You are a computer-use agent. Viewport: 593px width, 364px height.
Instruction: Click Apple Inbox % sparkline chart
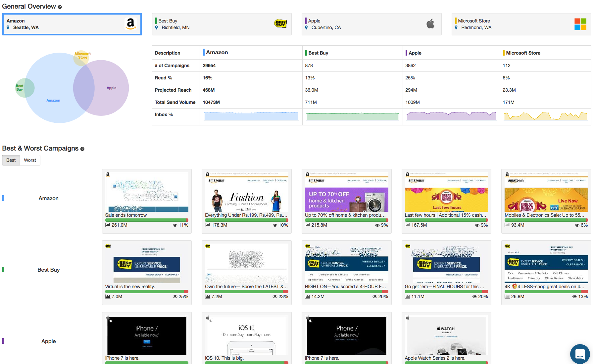click(451, 116)
